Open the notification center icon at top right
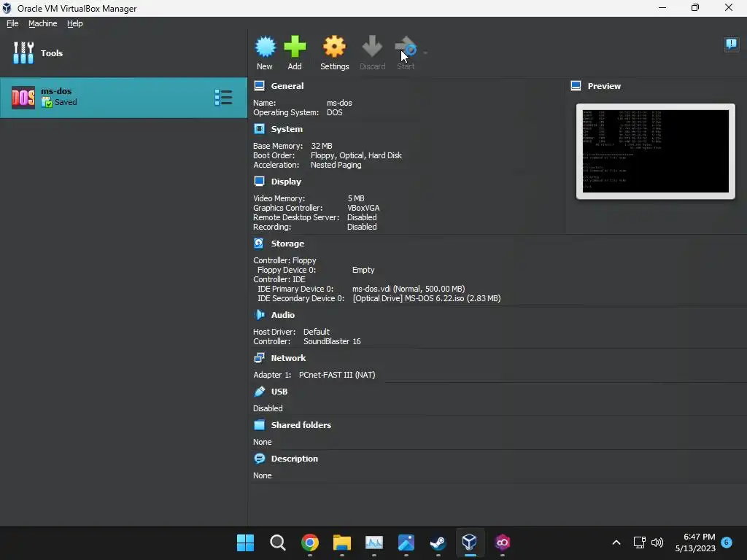 (731, 44)
